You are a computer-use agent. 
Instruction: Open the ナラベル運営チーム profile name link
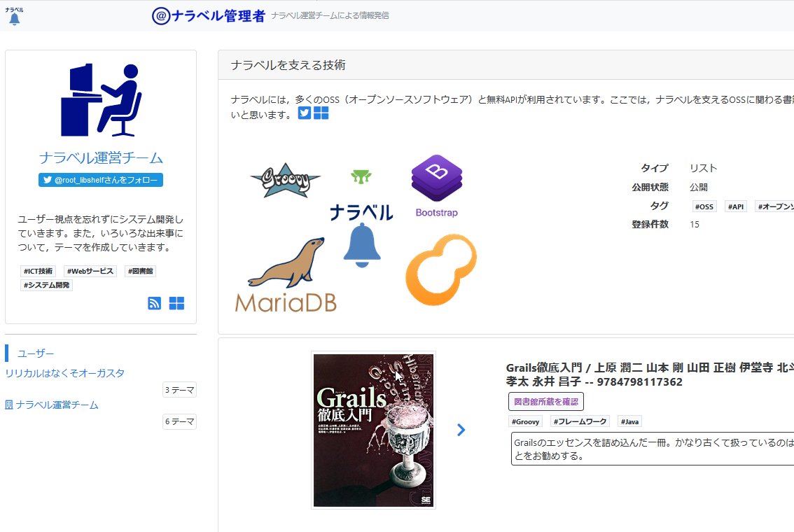(101, 157)
